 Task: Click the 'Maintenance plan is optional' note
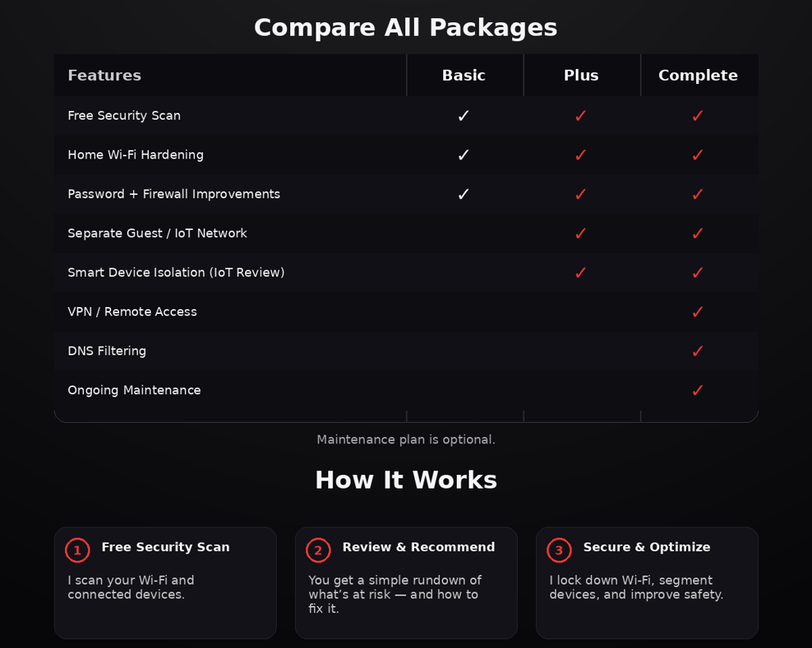(x=406, y=439)
